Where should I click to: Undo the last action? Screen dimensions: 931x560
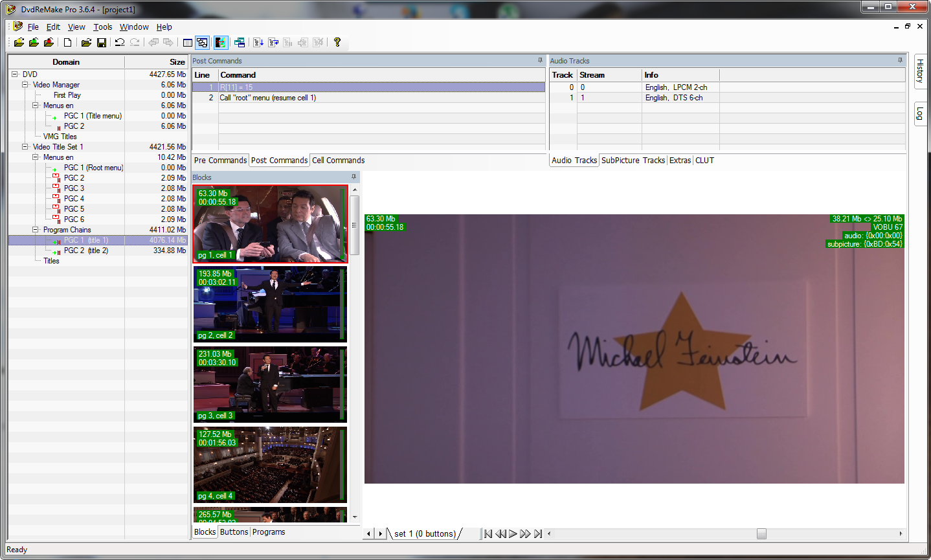click(x=120, y=42)
